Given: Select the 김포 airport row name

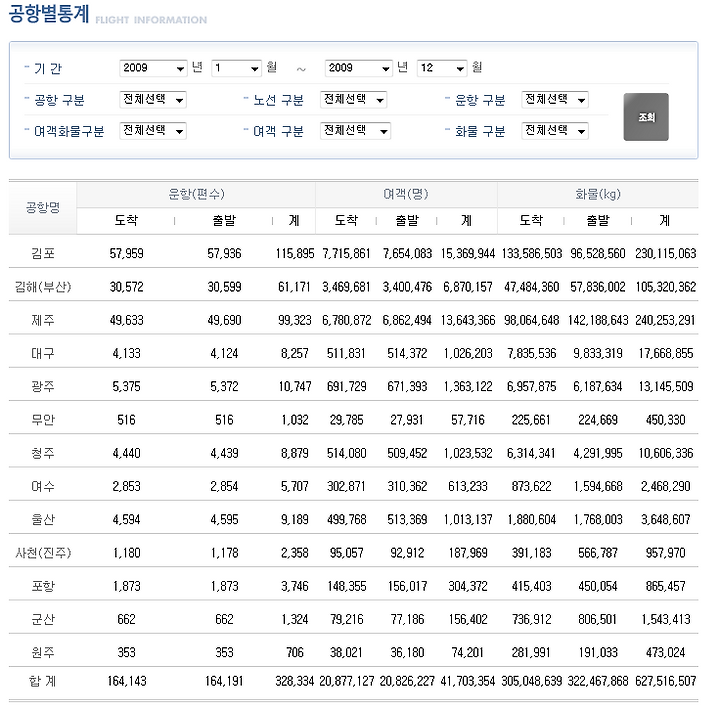Looking at the screenshot, I should 43,253.
